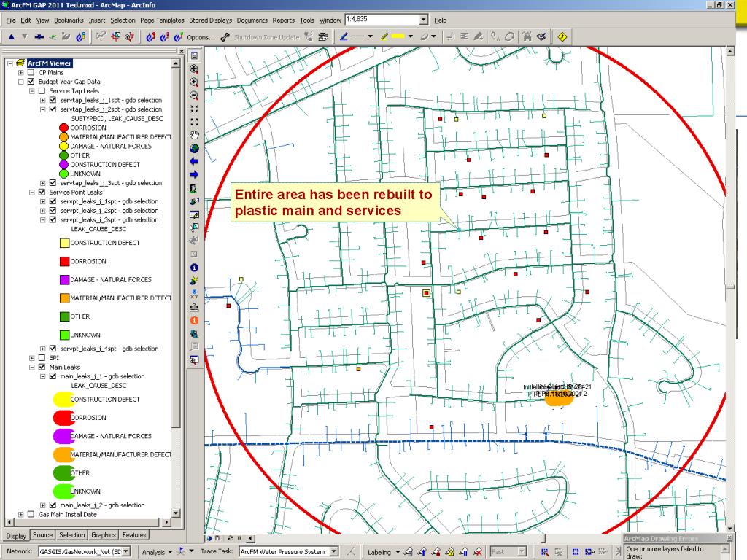This screenshot has width=747, height=560.
Task: Collapse the Main Leaks group
Action: (31, 367)
